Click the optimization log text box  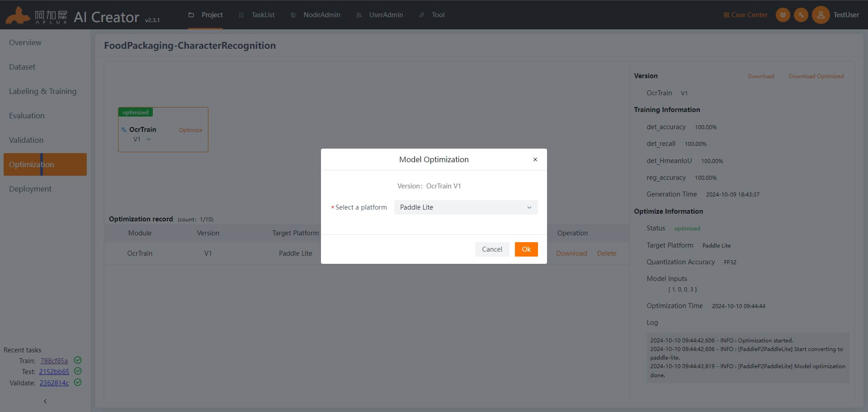748,358
